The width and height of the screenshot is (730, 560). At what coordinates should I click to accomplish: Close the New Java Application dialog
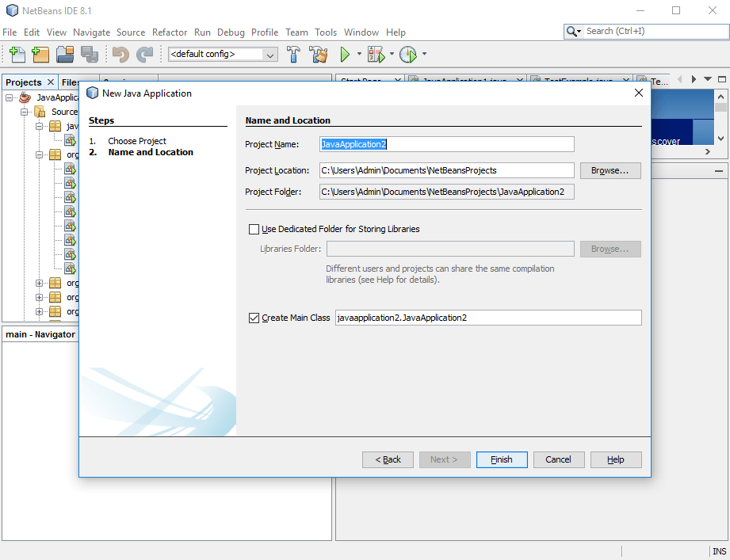pyautogui.click(x=639, y=93)
